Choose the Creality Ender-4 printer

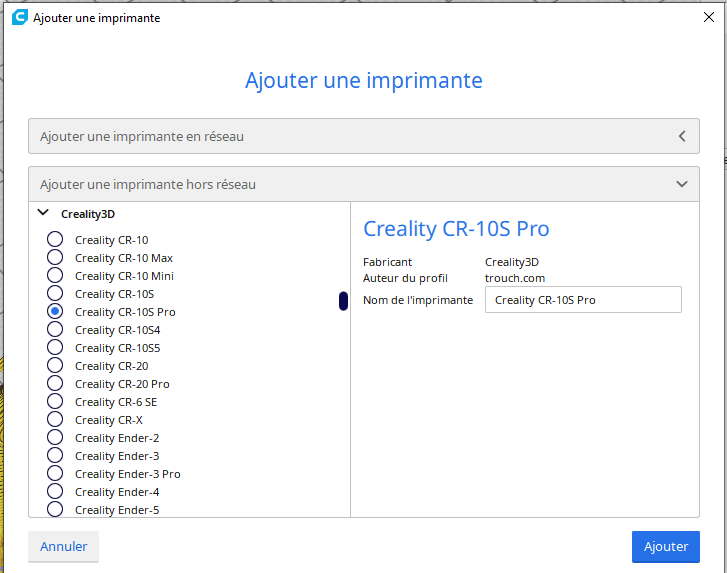pos(55,491)
